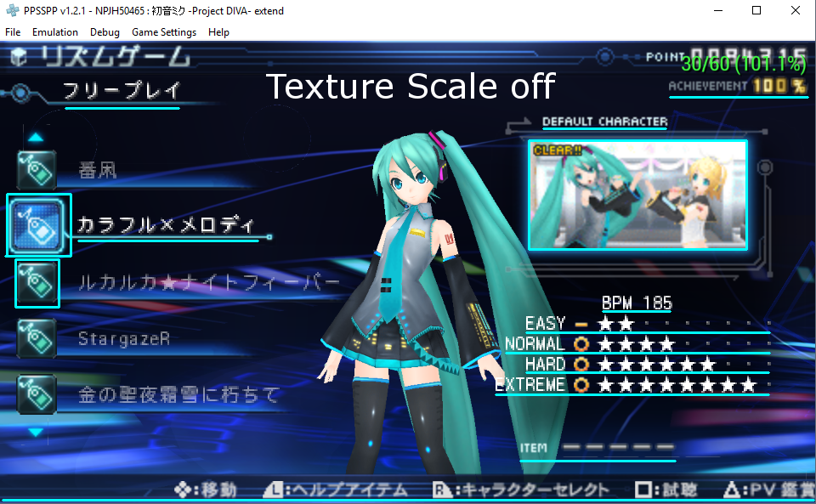The image size is (816, 504).
Task: Click the swap arrows beside DEFAULT CHARACTER
Action: pos(518,127)
